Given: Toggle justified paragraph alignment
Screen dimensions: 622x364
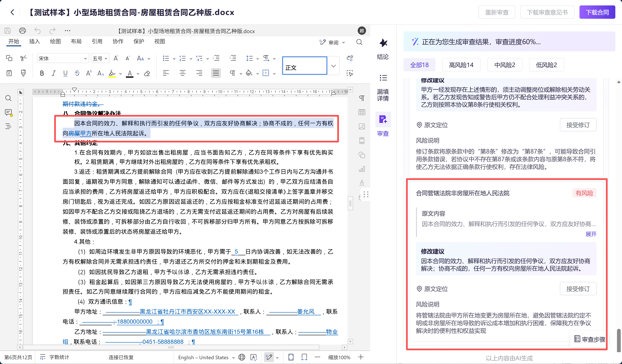Looking at the screenshot, I should tap(216, 73).
